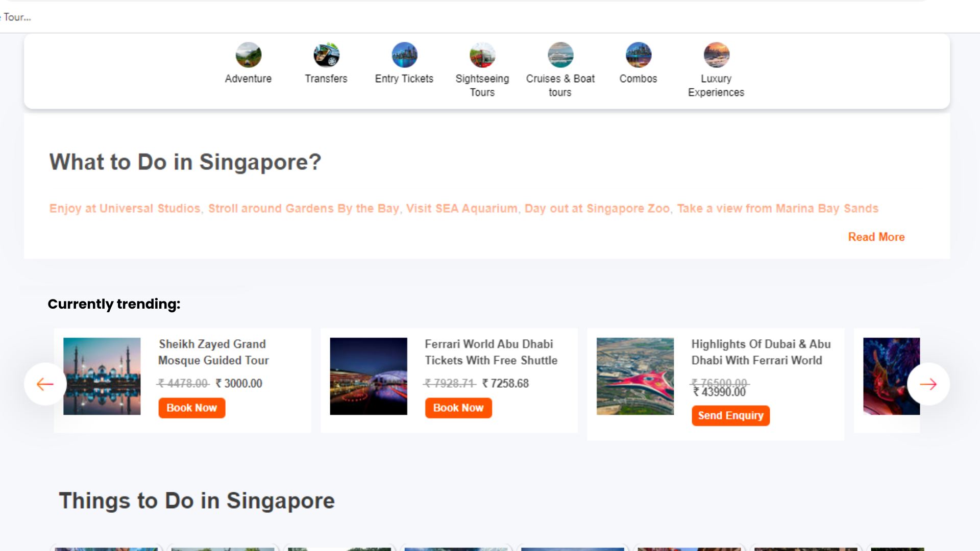This screenshot has width=980, height=551.
Task: Open Luxury Experiences category icon
Action: pyautogui.click(x=716, y=55)
